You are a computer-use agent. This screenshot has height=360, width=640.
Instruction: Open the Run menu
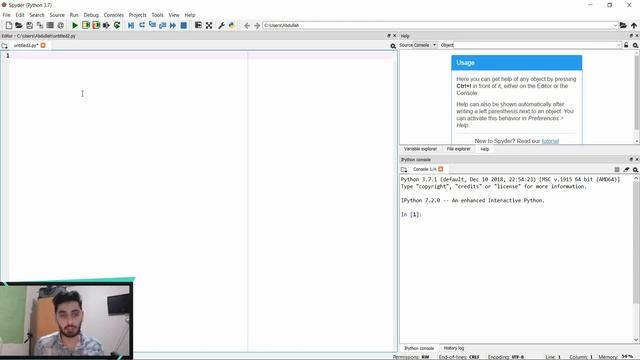[x=74, y=15]
